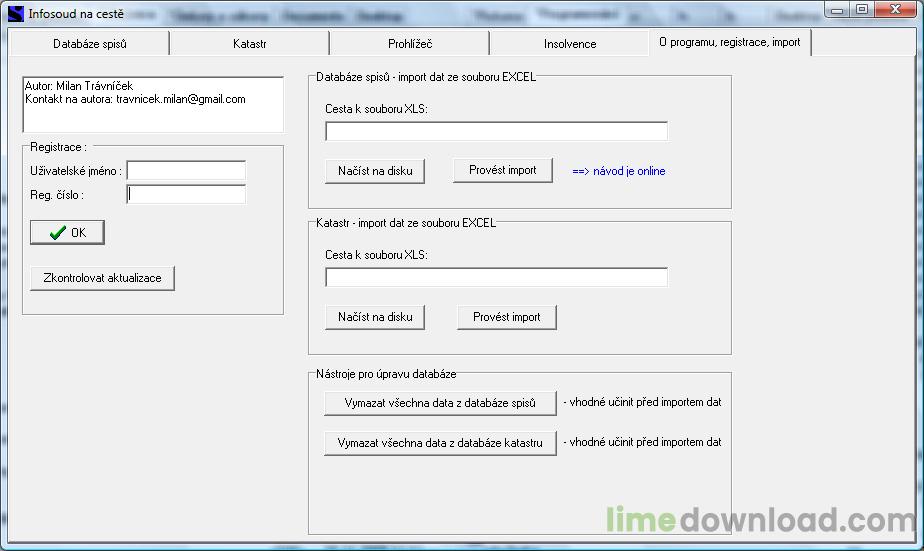Go to the Insolvence tab

coord(570,44)
